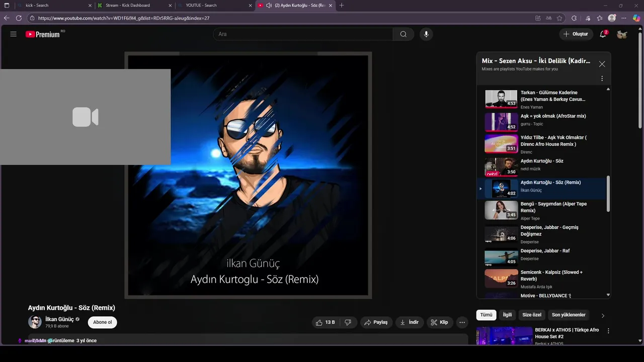Select the İlgili filter chip
Image resolution: width=644 pixels, height=362 pixels.
507,315
